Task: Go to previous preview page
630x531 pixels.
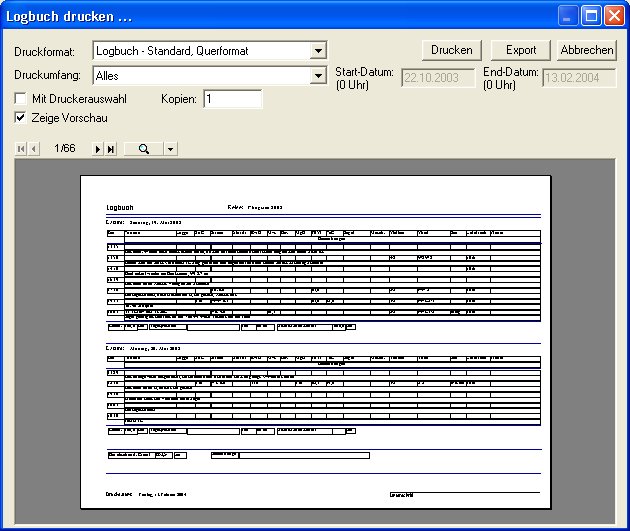Action: tap(34, 149)
